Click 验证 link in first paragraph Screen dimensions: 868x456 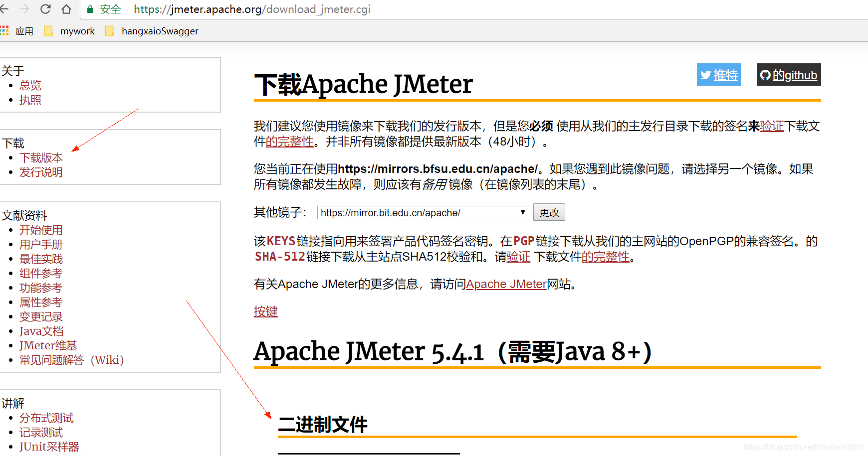point(772,126)
